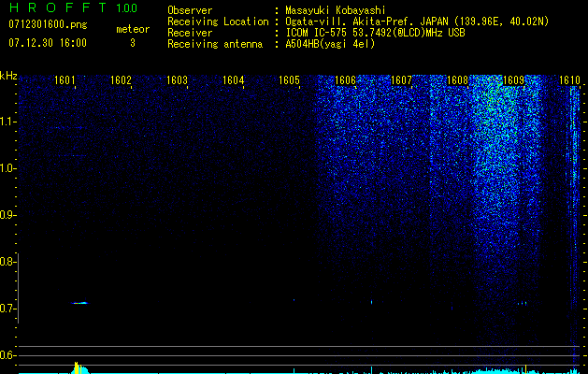
Task: Click the 1607 time marker
Action: [401, 79]
